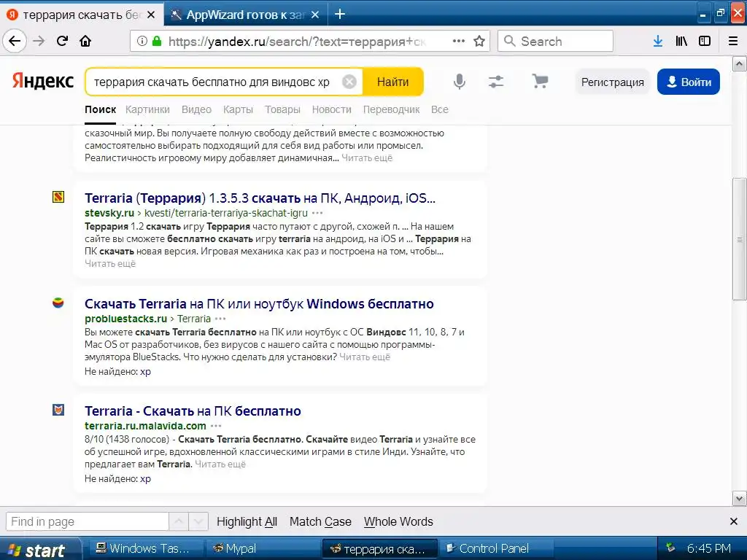Image resolution: width=747 pixels, height=560 pixels.
Task: Open options dots next to terraria.ru.malavida.com
Action: tap(216, 426)
